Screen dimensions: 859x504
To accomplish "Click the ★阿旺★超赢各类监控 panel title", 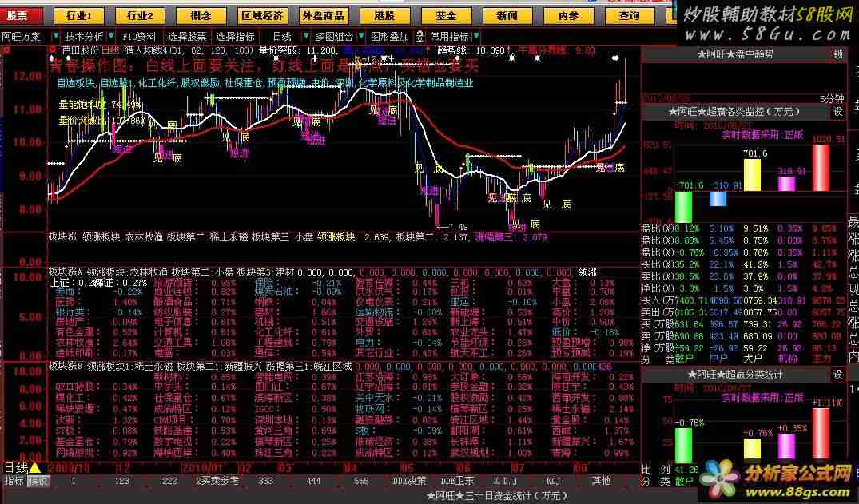I will [x=734, y=112].
